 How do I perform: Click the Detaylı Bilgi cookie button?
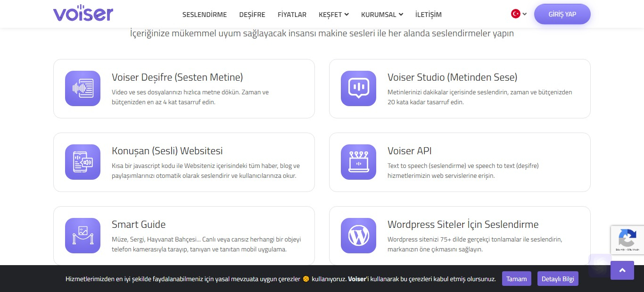click(x=558, y=279)
